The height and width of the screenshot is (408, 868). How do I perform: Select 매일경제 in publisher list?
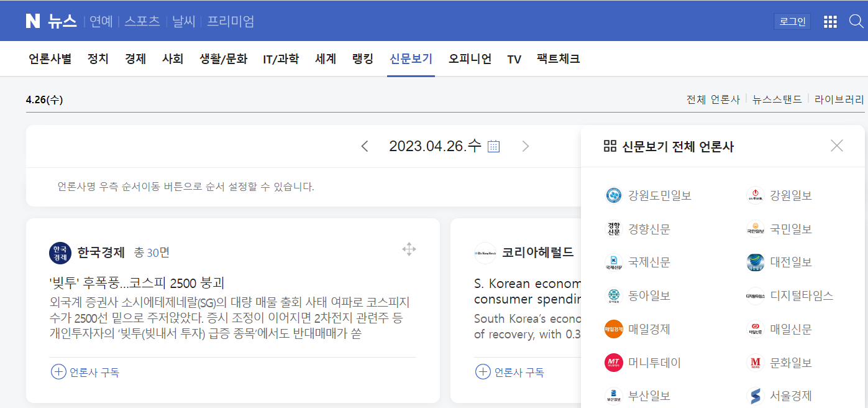point(649,329)
